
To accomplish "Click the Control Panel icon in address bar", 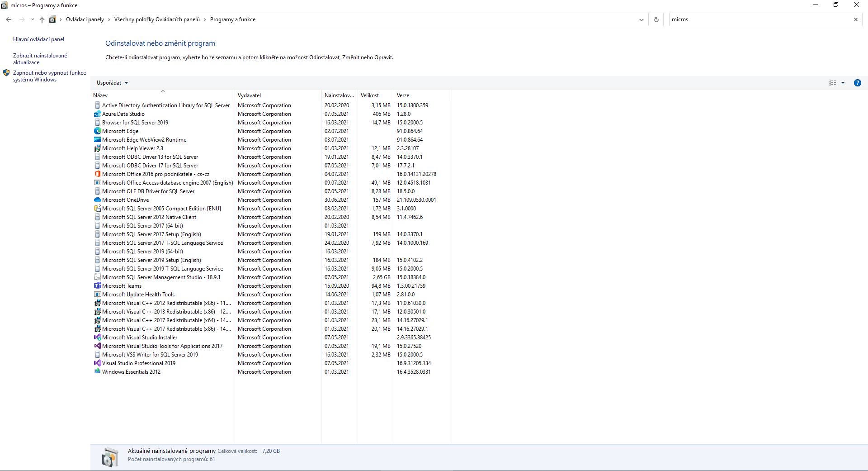I will tap(53, 19).
